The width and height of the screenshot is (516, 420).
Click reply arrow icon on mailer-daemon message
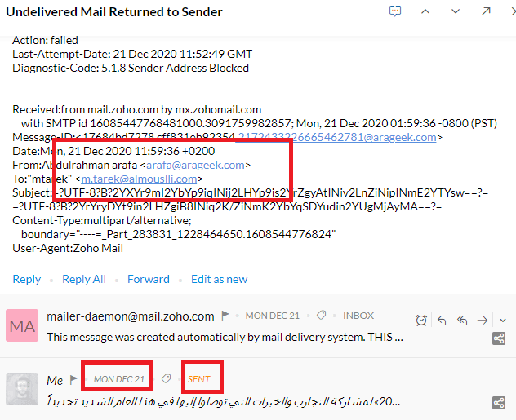(442, 320)
